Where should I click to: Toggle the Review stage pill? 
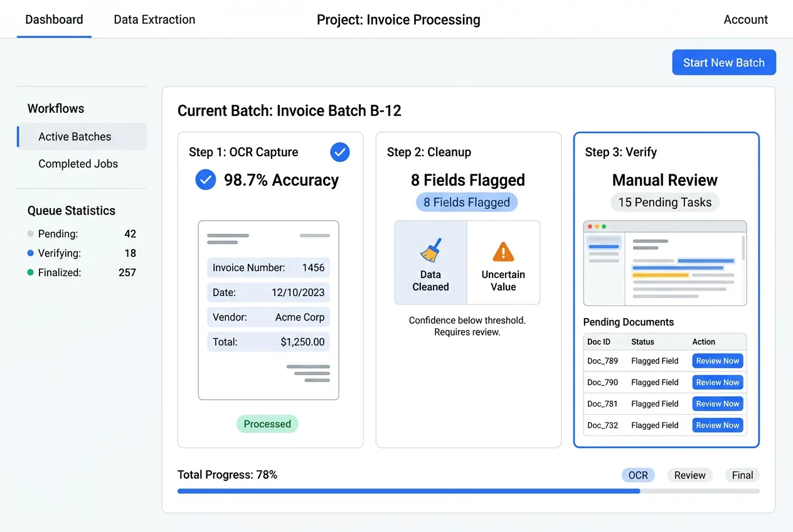point(689,475)
